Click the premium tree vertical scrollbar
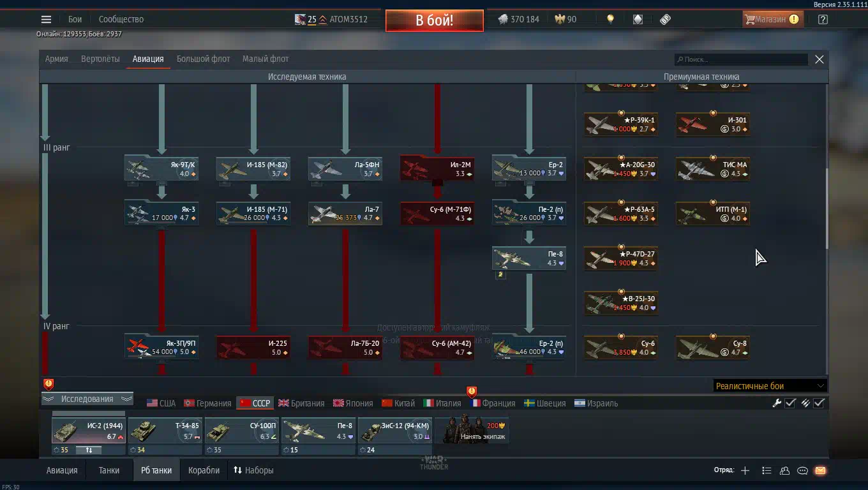The height and width of the screenshot is (490, 868). (x=827, y=209)
